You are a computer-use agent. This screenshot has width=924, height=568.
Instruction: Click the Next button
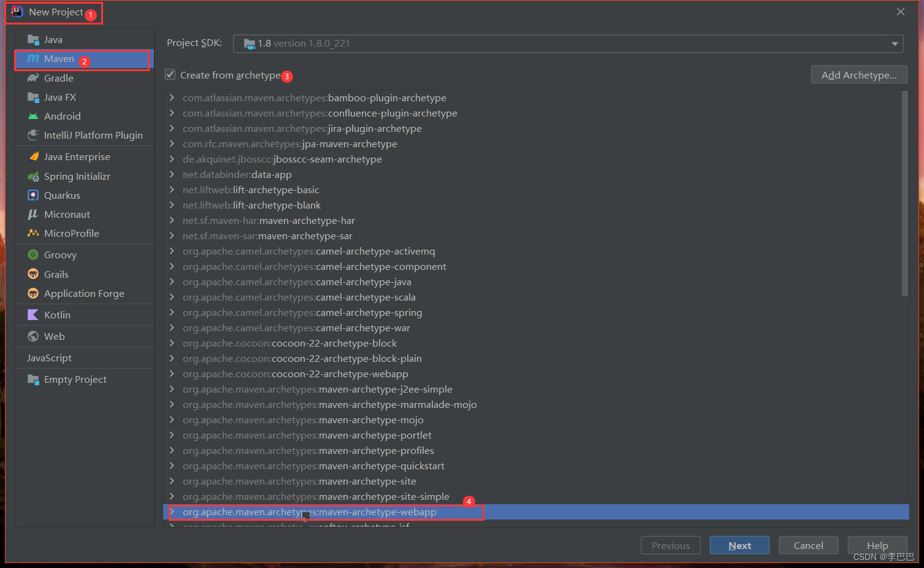[739, 545]
